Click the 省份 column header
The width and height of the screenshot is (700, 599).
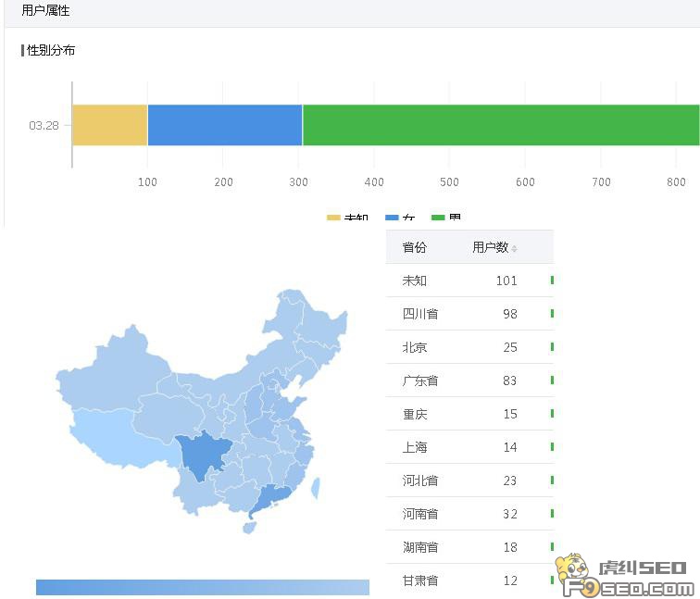(414, 247)
